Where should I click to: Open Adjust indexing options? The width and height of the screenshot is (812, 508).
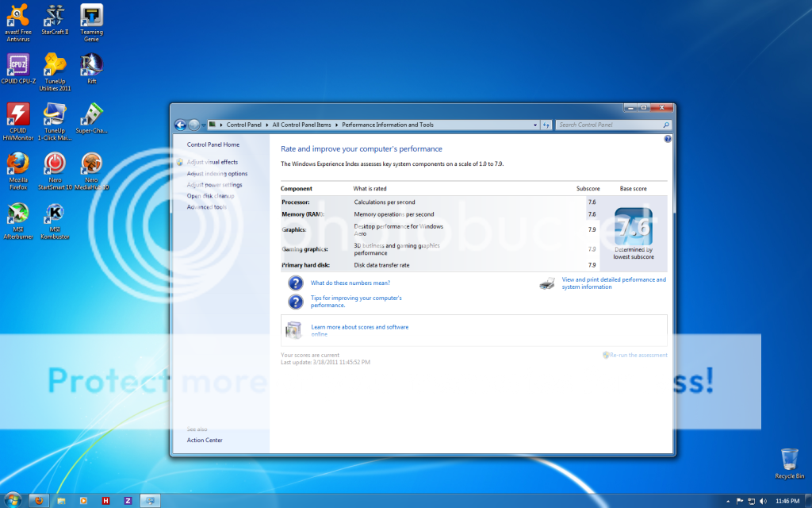coord(217,174)
